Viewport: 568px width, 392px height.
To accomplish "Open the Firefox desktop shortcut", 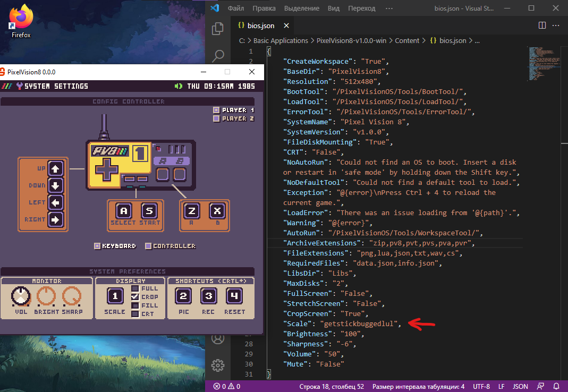I will (x=21, y=21).
